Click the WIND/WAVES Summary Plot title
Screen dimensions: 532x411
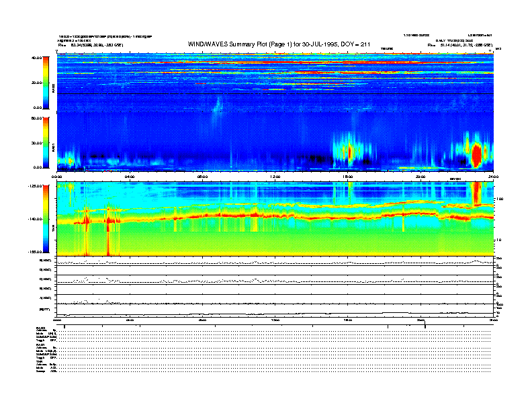(x=279, y=44)
